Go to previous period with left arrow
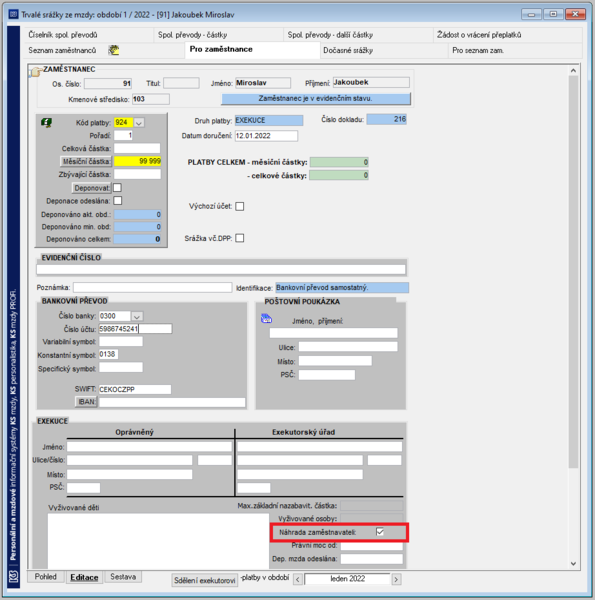The height and width of the screenshot is (600, 595). coord(298,579)
